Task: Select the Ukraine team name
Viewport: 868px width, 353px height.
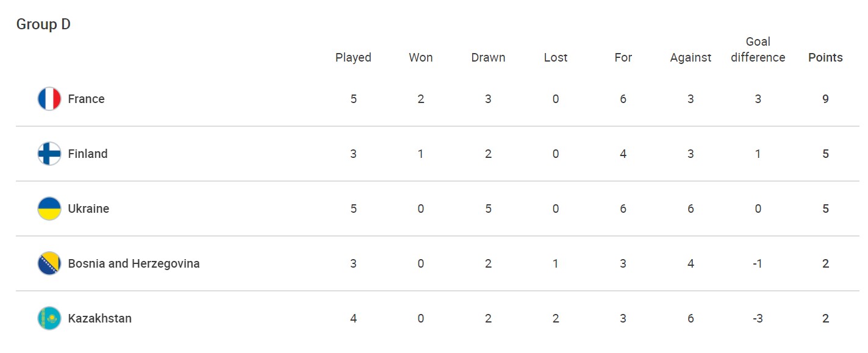Action: coord(88,209)
